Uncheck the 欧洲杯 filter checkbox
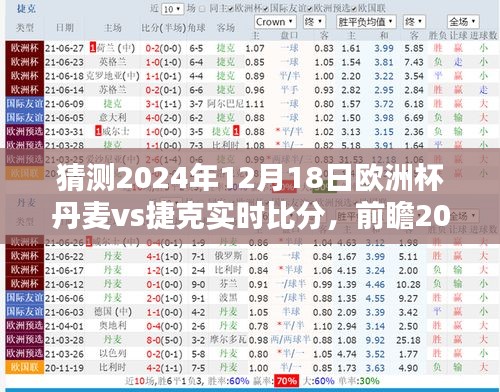 (231, 9)
